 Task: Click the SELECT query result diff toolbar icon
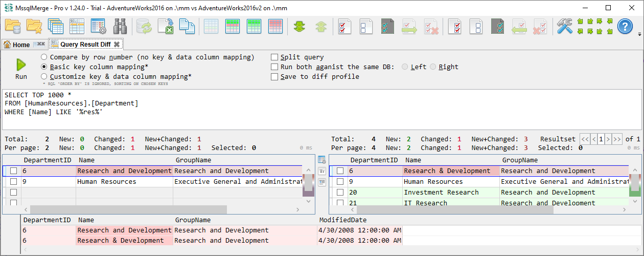[77, 26]
